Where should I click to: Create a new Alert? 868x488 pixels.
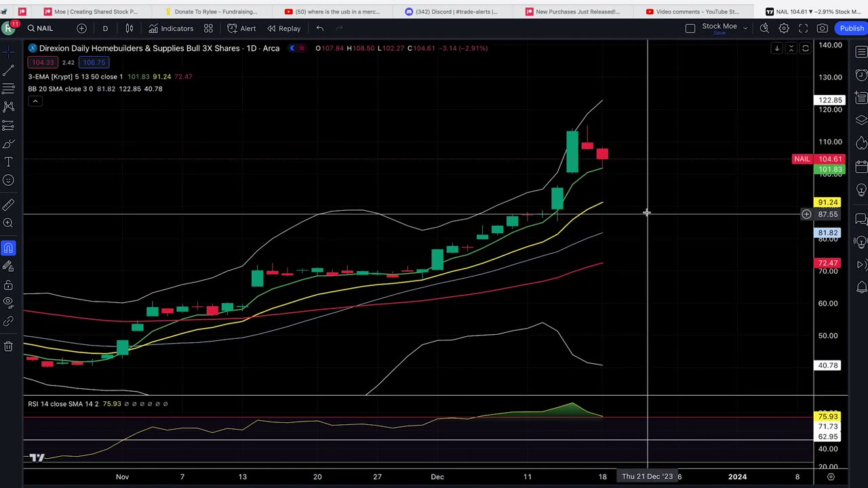coord(241,28)
